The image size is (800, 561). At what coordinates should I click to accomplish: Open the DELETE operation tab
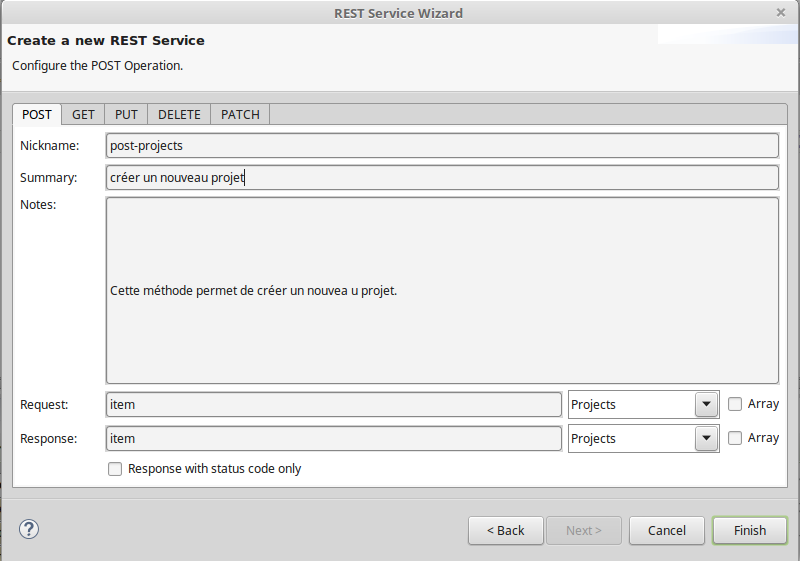point(179,114)
